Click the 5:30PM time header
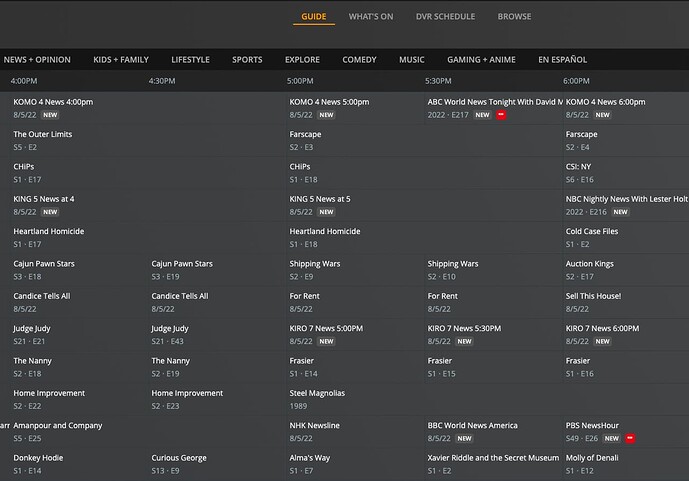The width and height of the screenshot is (689, 481). [x=438, y=81]
